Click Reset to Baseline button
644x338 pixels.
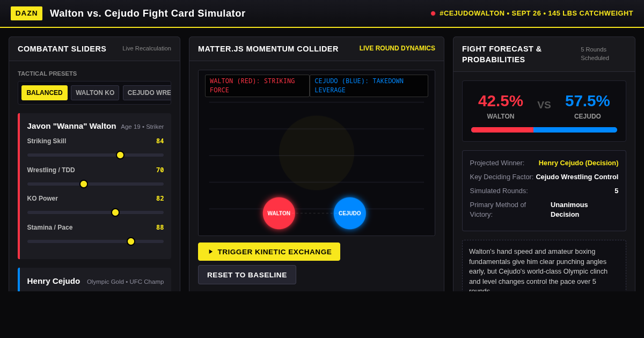click(x=247, y=275)
